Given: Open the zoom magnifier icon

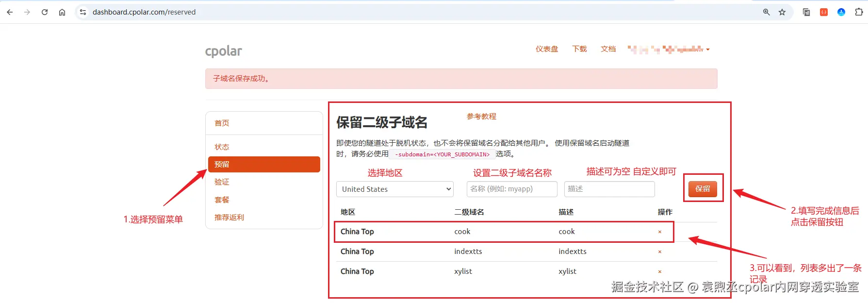Looking at the screenshot, I should pos(767,12).
